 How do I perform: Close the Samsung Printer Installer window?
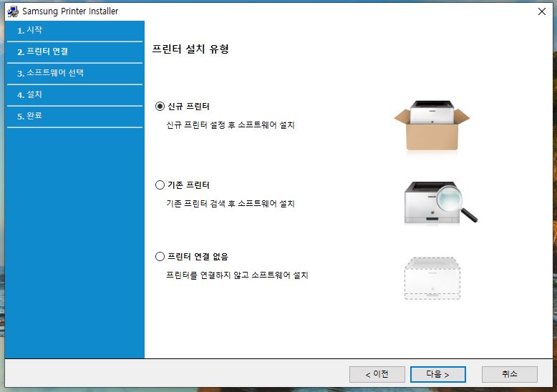(x=542, y=11)
